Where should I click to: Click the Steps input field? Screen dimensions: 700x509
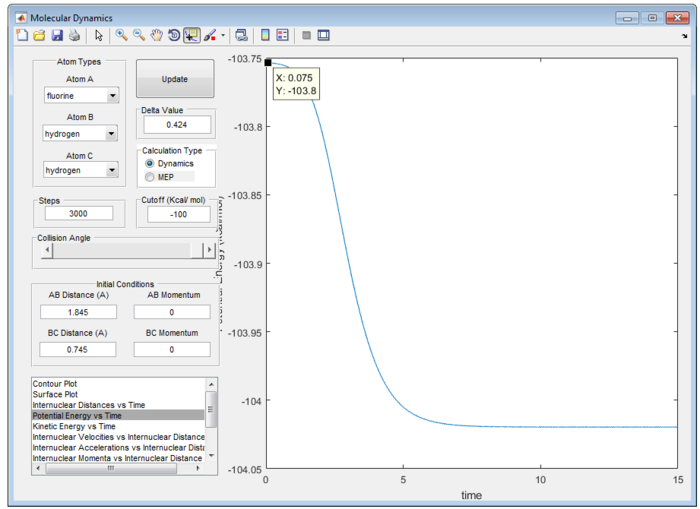78,214
